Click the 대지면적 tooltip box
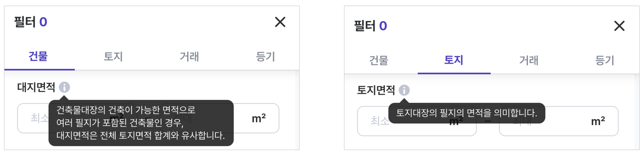The width and height of the screenshot is (644, 156). tap(141, 123)
